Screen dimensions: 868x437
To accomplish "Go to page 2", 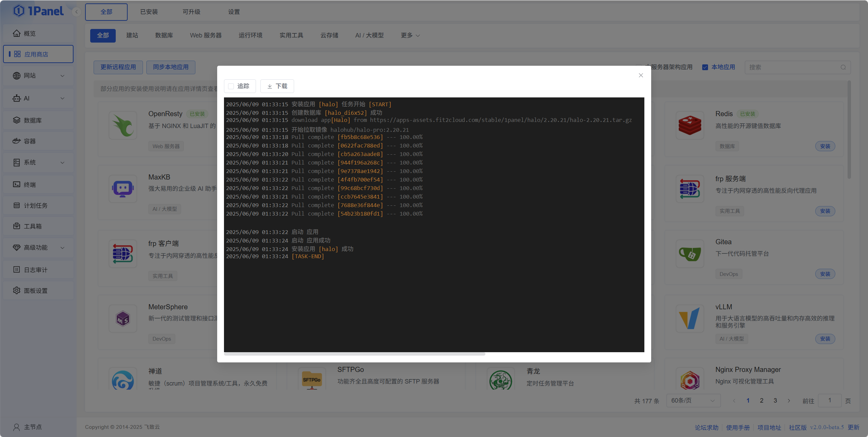I will pyautogui.click(x=761, y=401).
